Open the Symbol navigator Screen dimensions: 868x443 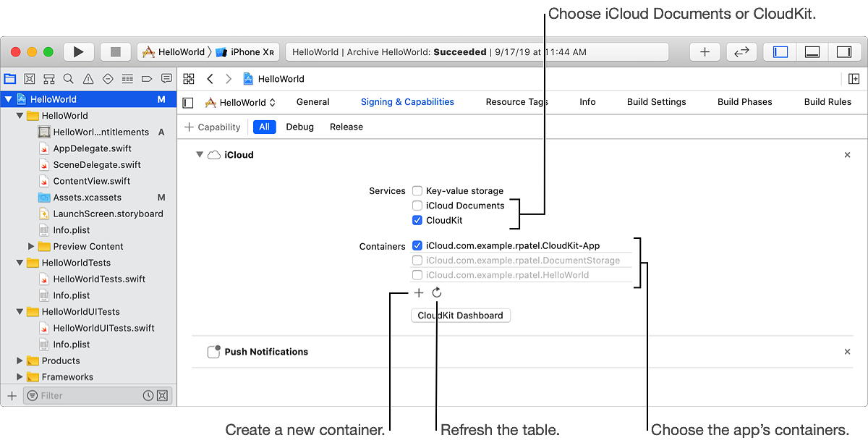pos(49,79)
